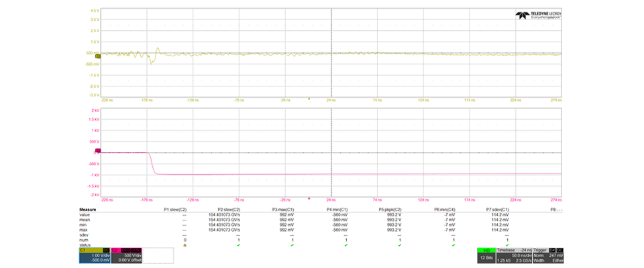Click the HD 12 Bits indicator

[486, 255]
